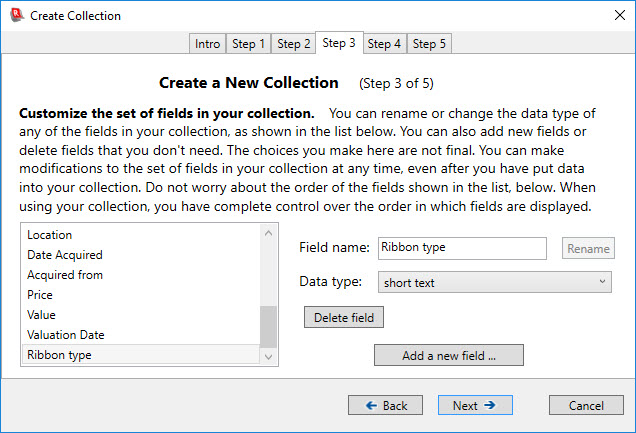636x433 pixels.
Task: Select Location field in the list
Action: point(50,235)
